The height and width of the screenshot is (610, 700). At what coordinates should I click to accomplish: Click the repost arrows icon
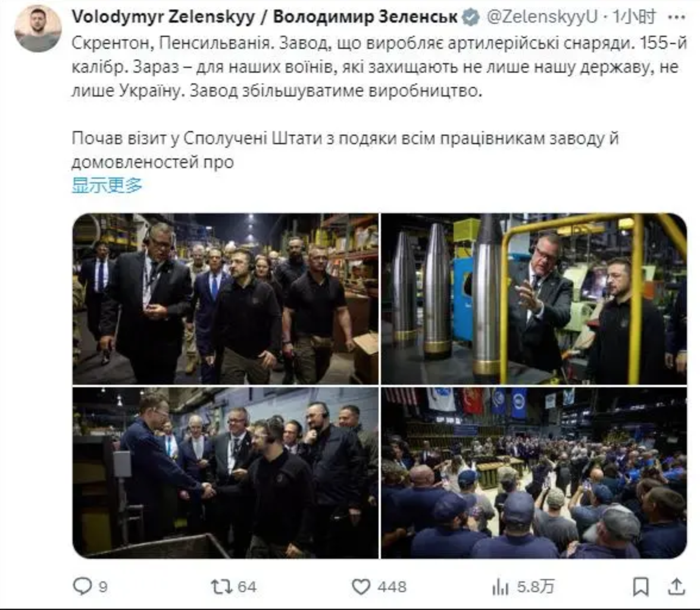221,587
